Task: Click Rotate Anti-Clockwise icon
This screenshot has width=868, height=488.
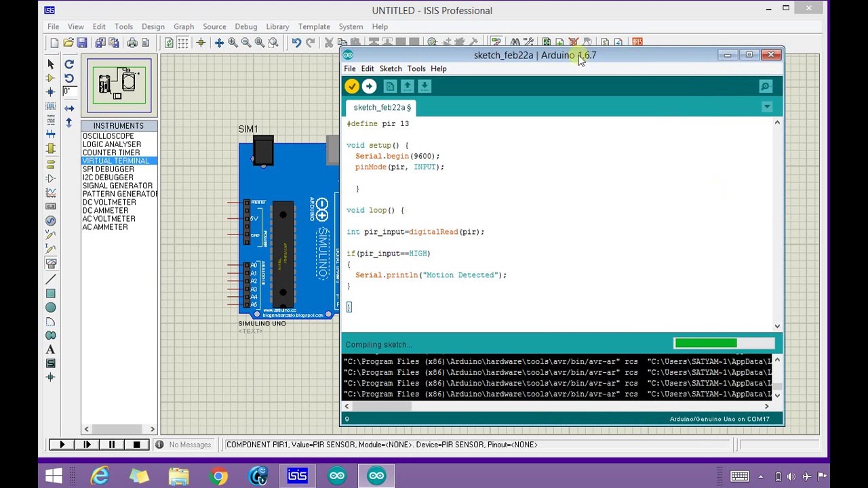Action: [69, 78]
